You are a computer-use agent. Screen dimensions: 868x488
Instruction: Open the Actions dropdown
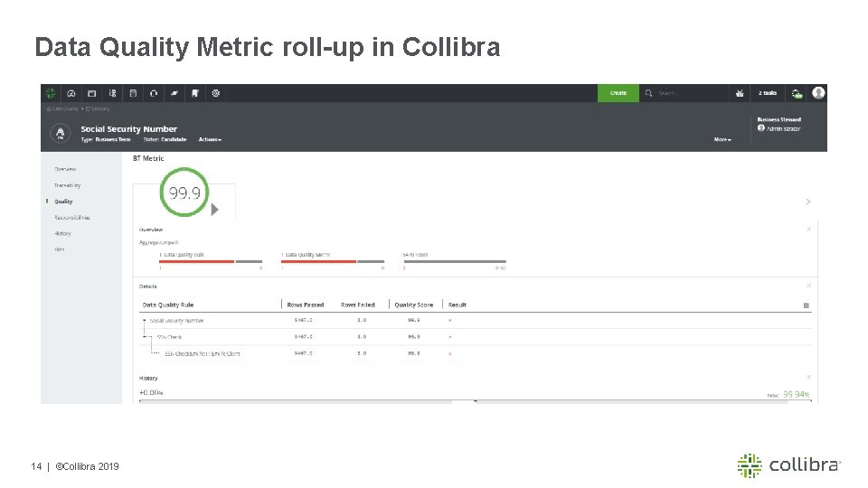coord(210,139)
